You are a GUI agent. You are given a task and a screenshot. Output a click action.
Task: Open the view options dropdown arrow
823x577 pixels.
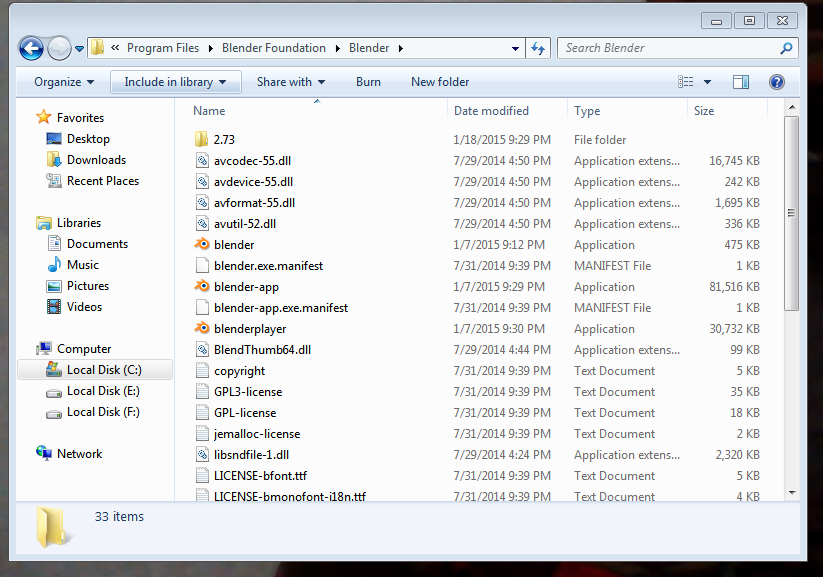pyautogui.click(x=708, y=82)
